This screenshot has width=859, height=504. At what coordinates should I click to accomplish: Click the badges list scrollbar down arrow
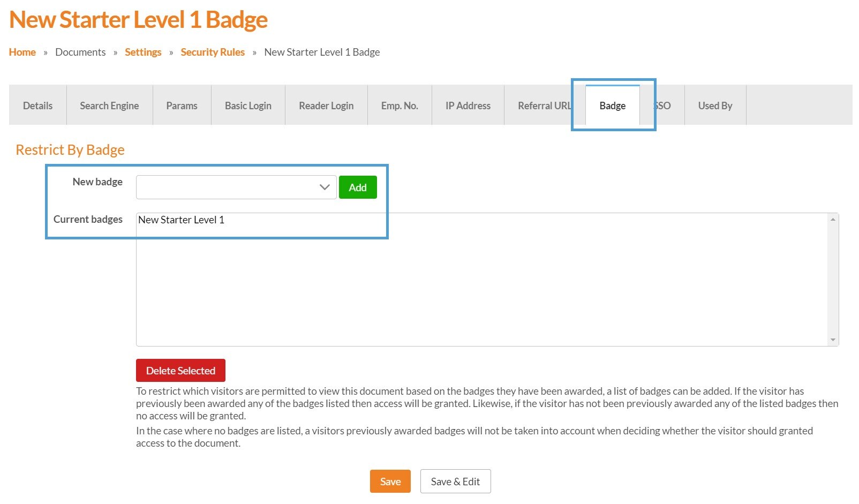pyautogui.click(x=833, y=340)
